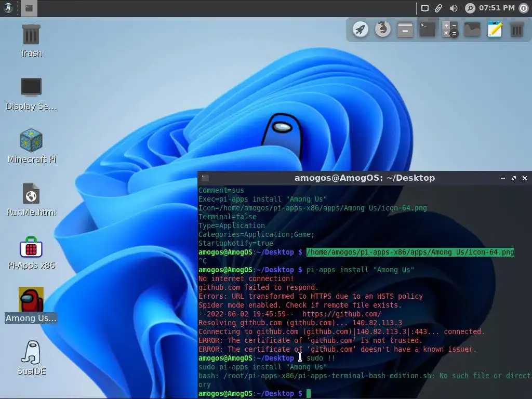Open SusIDE desktop shortcut
The image size is (532, 399).
click(x=31, y=358)
